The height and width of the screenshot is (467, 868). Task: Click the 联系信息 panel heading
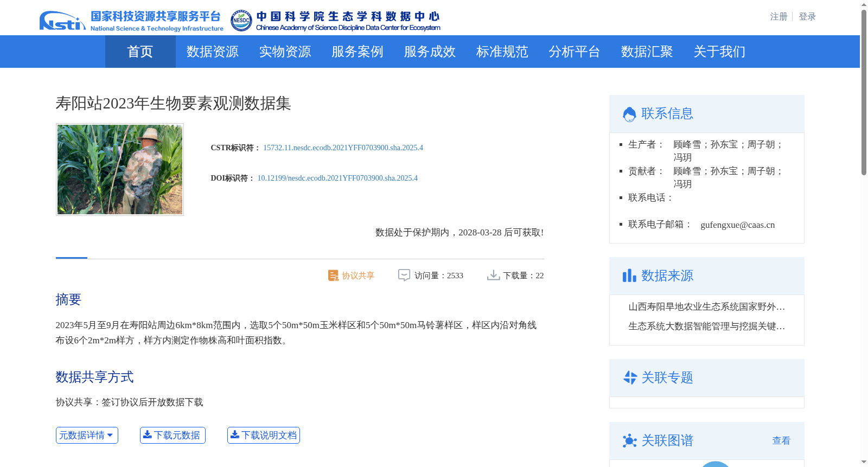667,114
